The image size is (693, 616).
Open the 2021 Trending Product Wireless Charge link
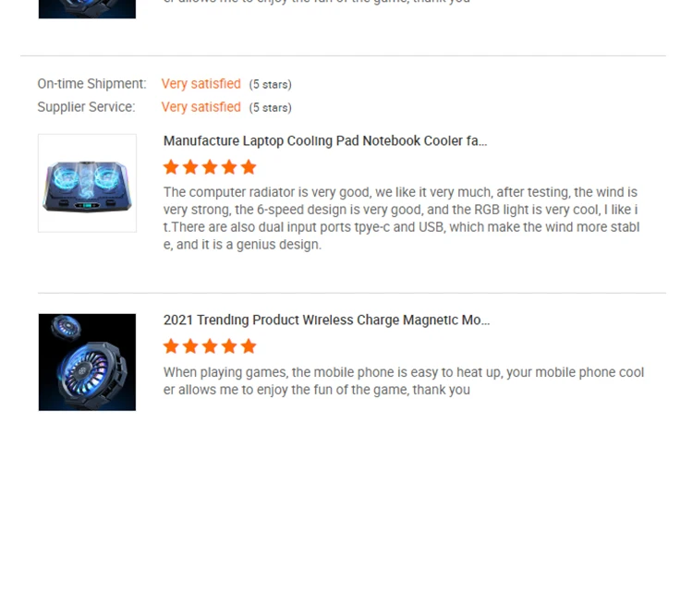pos(326,320)
